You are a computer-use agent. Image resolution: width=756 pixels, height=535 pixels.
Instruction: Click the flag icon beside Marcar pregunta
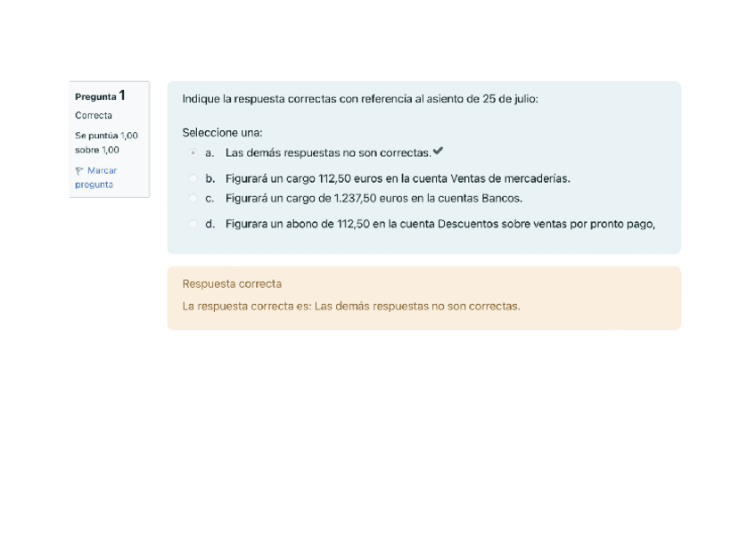(x=79, y=170)
